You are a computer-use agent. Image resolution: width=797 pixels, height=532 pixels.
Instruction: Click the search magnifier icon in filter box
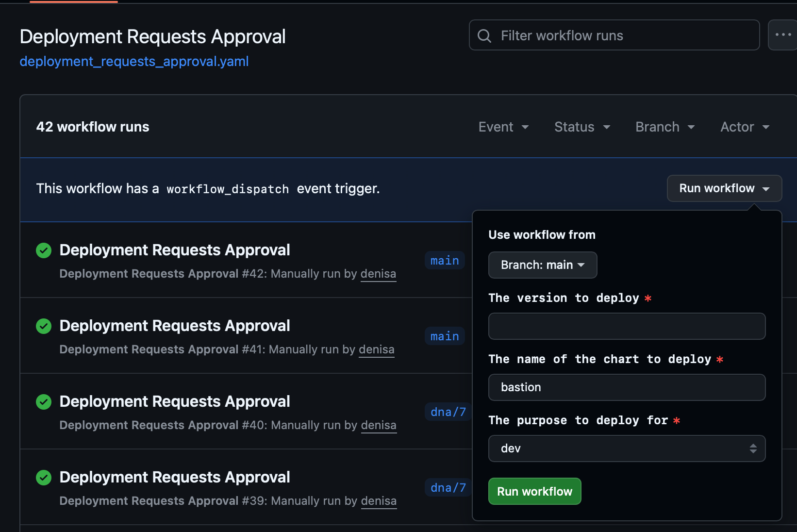tap(484, 35)
